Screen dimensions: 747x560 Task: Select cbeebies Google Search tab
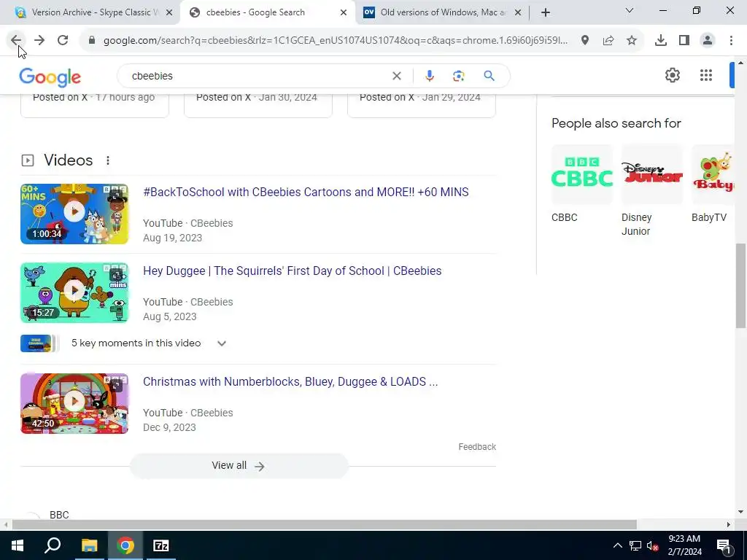coord(268,12)
